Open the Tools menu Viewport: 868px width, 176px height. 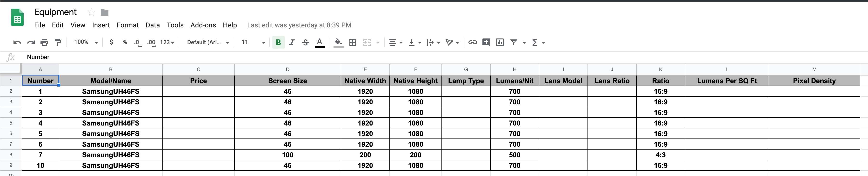tap(175, 25)
